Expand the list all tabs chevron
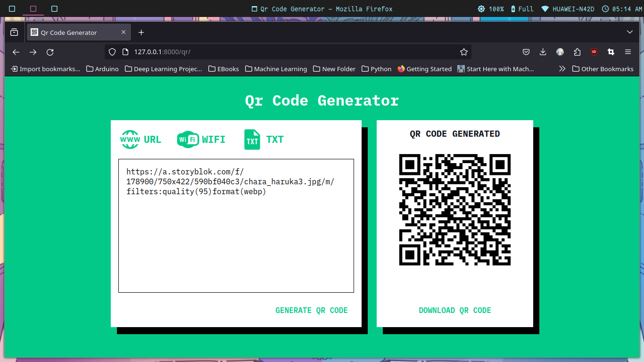The height and width of the screenshot is (362, 644). click(630, 32)
